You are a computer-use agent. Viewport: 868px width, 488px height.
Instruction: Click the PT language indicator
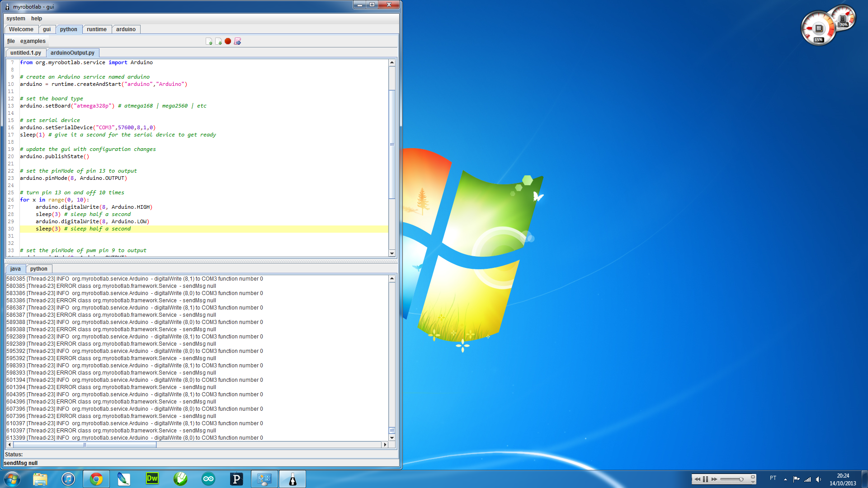[773, 478]
